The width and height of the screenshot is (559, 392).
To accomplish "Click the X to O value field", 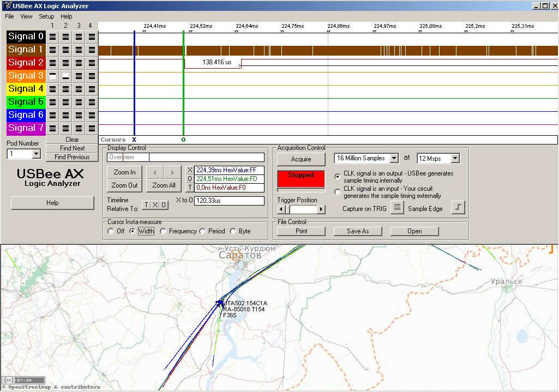I will point(229,201).
